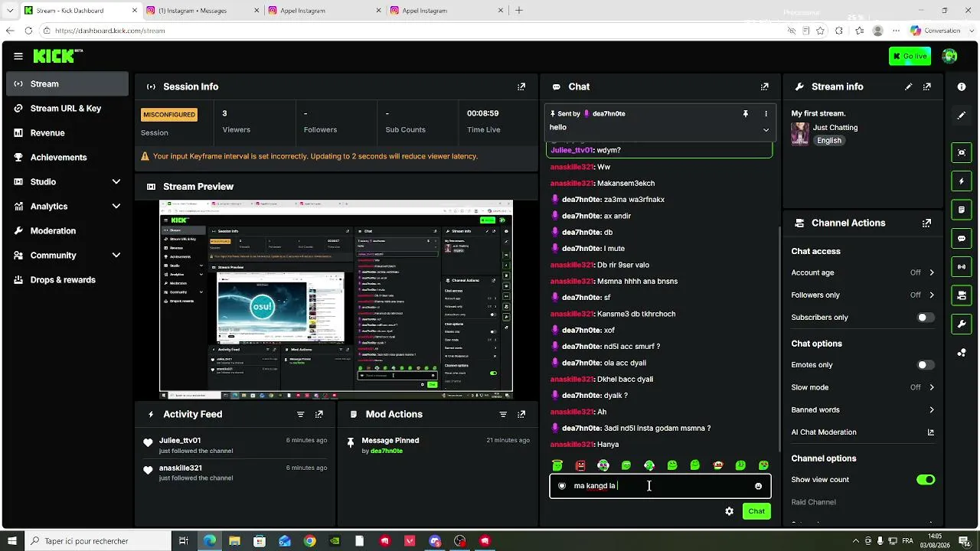Image resolution: width=980 pixels, height=551 pixels.
Task: Pop out the Activity Feed panel
Action: coord(319,414)
